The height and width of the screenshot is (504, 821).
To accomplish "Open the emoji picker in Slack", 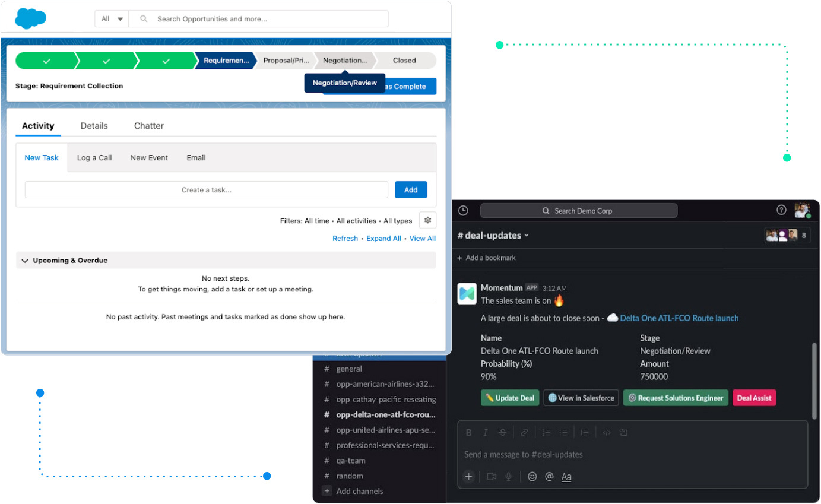I will point(532,476).
